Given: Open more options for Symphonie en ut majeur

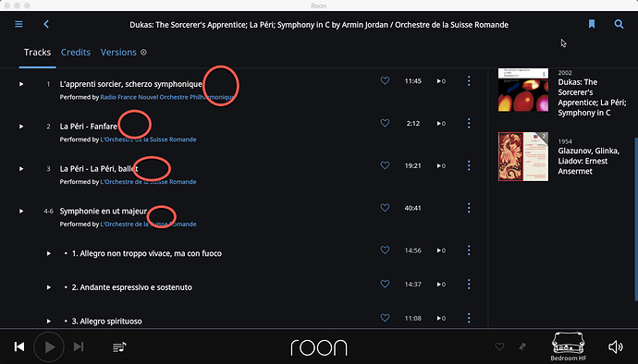Looking at the screenshot, I should 469,208.
